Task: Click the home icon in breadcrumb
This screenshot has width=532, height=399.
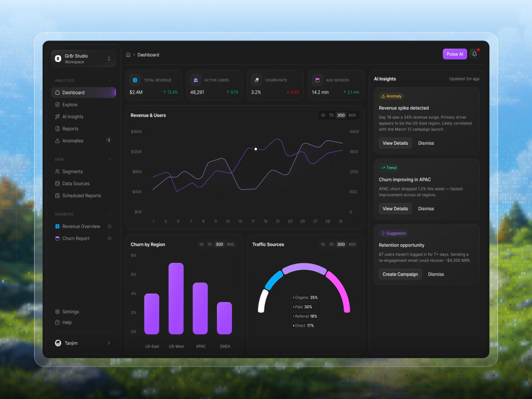Action: 128,55
